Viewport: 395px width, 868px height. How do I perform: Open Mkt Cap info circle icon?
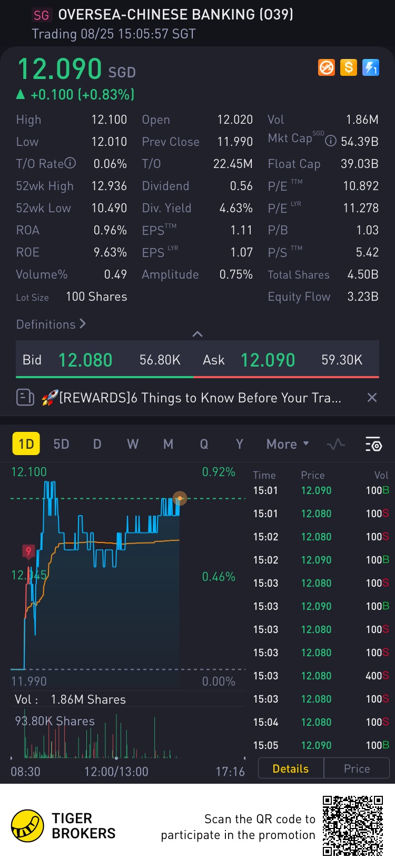pyautogui.click(x=331, y=141)
